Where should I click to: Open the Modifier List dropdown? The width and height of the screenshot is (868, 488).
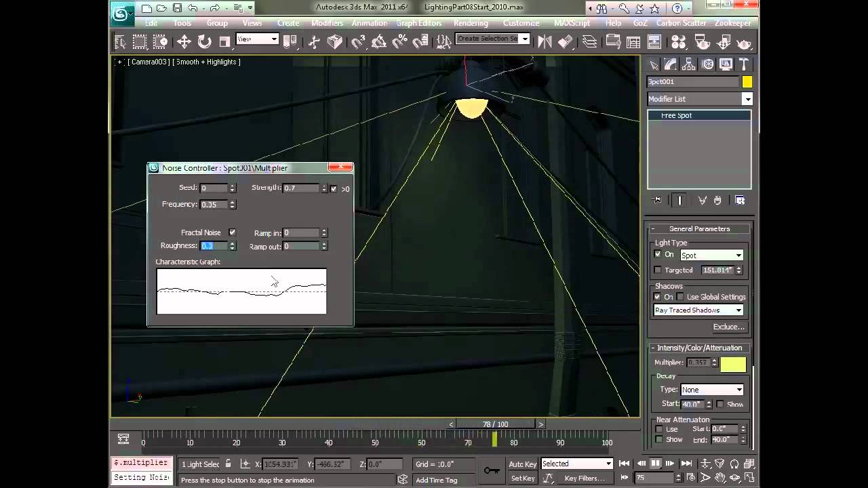[700, 99]
